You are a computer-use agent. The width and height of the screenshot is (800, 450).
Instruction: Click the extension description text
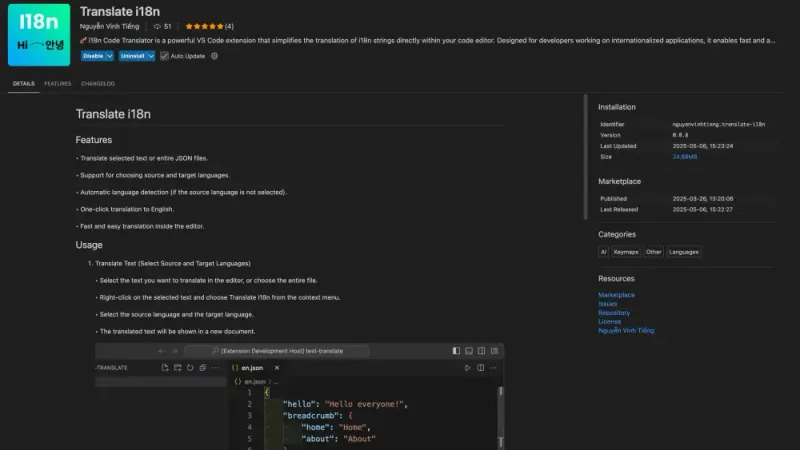point(428,40)
